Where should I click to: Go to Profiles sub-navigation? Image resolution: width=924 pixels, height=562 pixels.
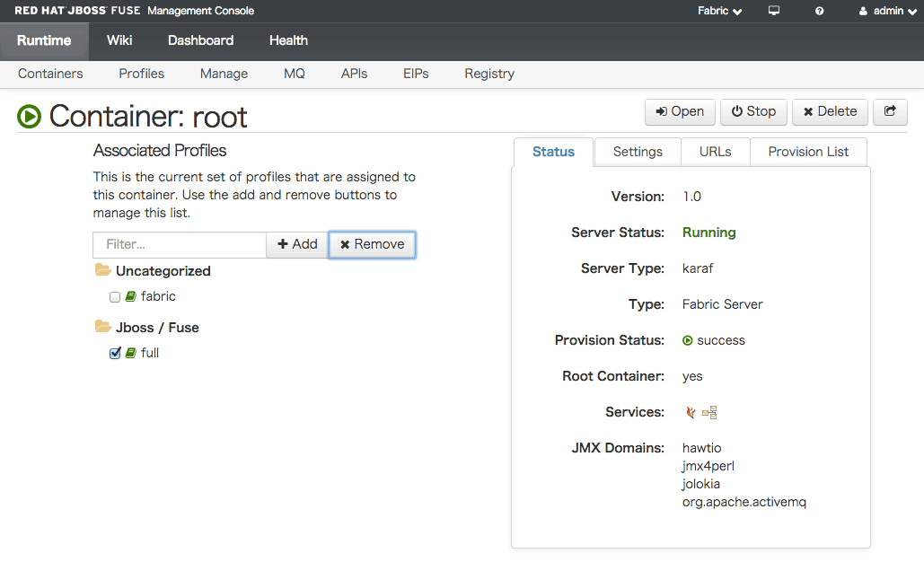point(142,74)
